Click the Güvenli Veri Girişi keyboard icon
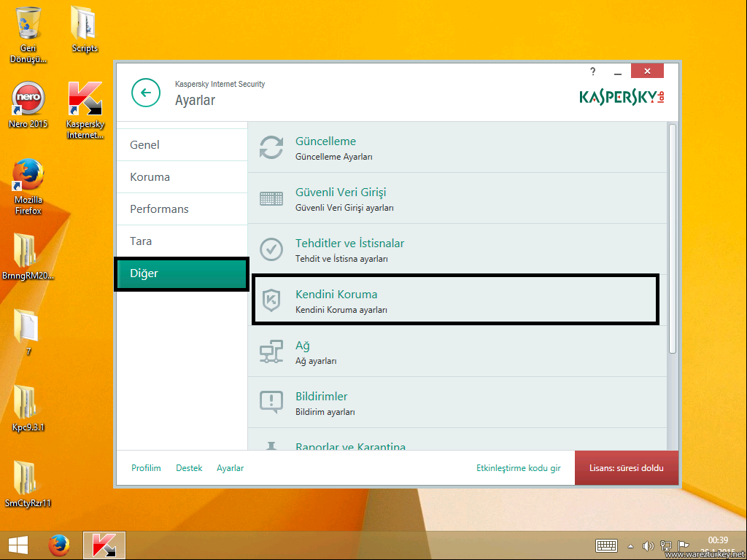 pyautogui.click(x=271, y=198)
